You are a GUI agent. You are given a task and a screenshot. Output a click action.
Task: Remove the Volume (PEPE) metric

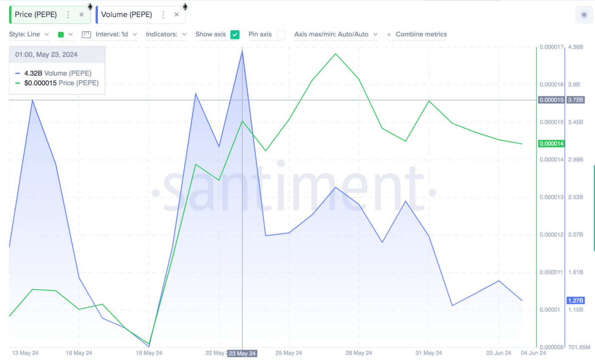tap(176, 14)
